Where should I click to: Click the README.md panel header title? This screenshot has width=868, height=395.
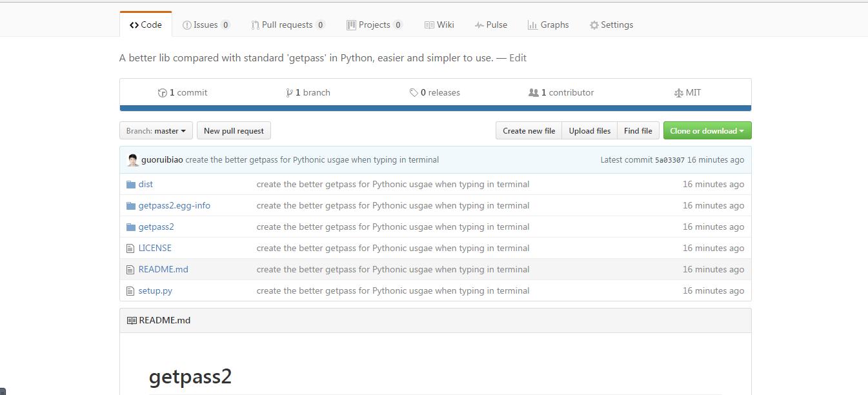[x=165, y=320]
